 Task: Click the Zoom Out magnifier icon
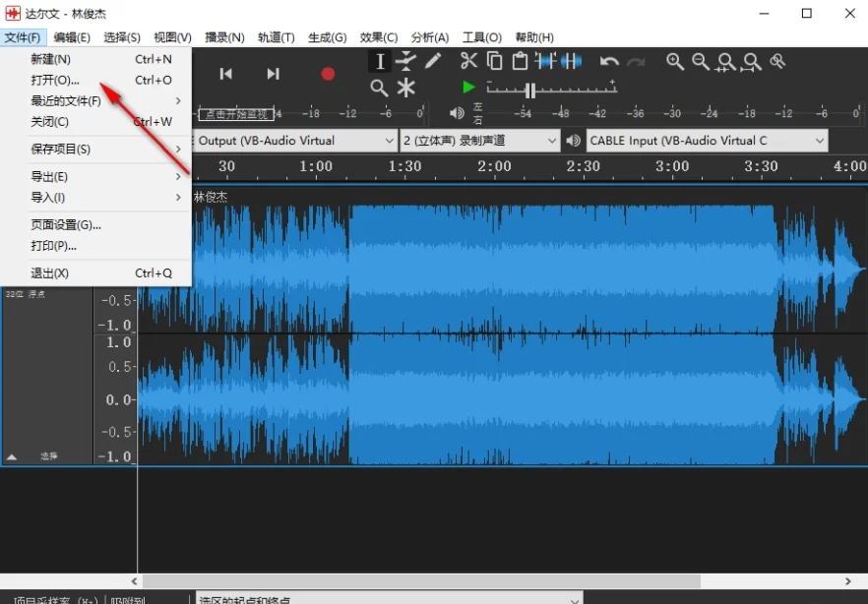point(701,61)
